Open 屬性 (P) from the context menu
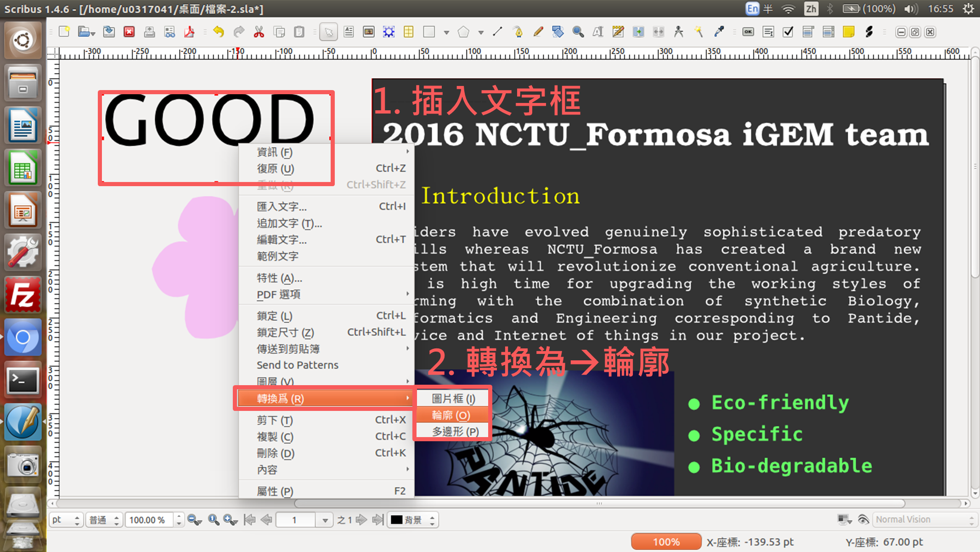 [x=327, y=491]
